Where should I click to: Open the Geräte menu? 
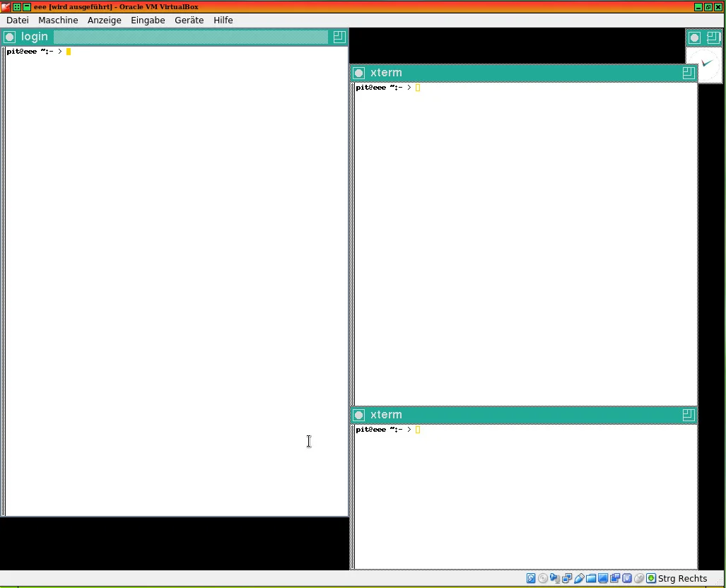click(x=189, y=20)
